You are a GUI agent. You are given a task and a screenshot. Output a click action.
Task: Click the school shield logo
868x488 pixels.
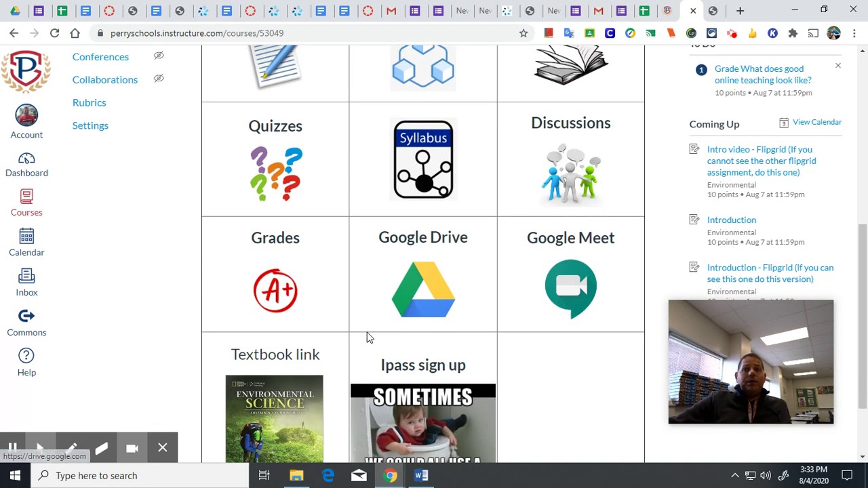pos(26,70)
